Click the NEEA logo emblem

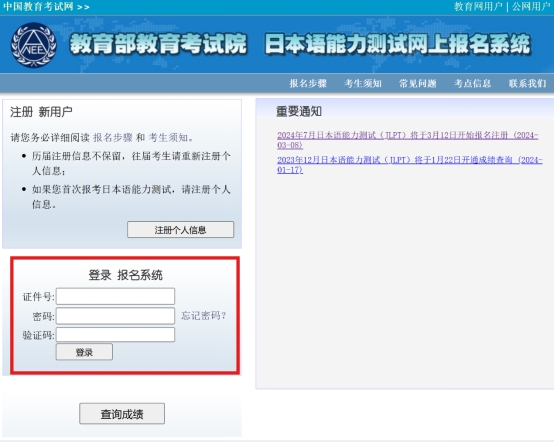point(34,45)
